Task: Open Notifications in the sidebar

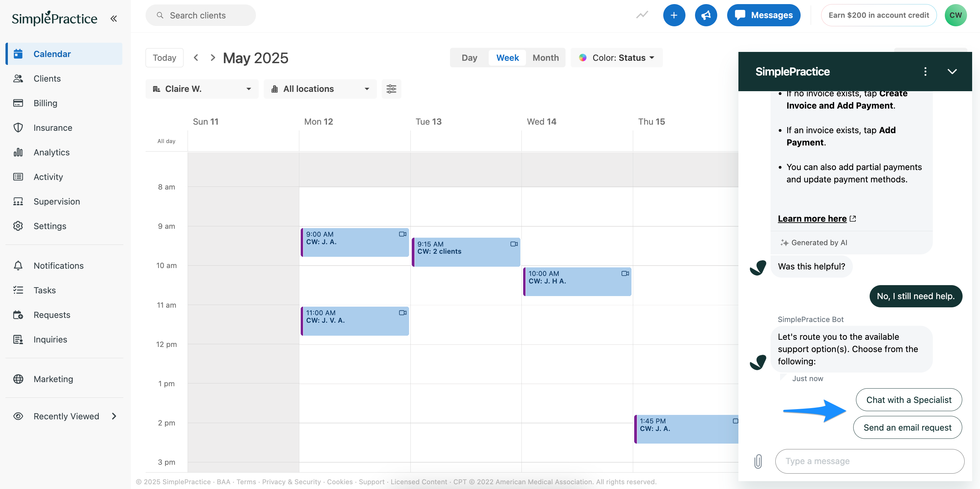Action: [x=64, y=265]
